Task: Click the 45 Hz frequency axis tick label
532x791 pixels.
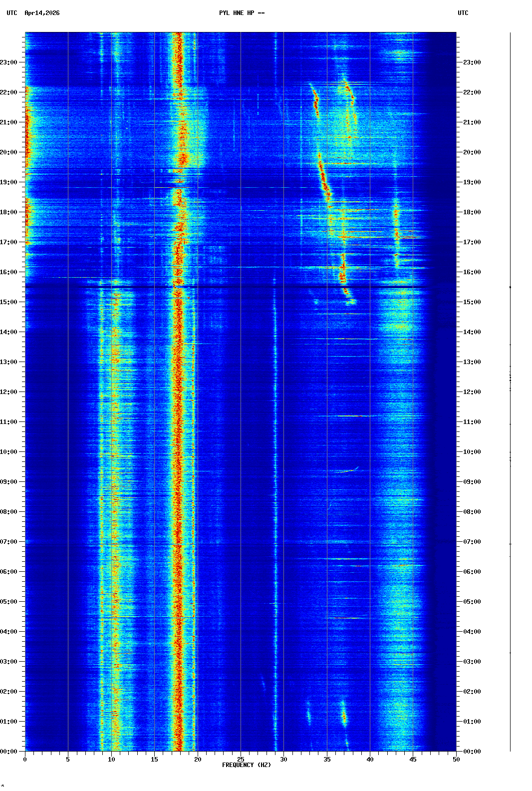Action: pyautogui.click(x=413, y=760)
